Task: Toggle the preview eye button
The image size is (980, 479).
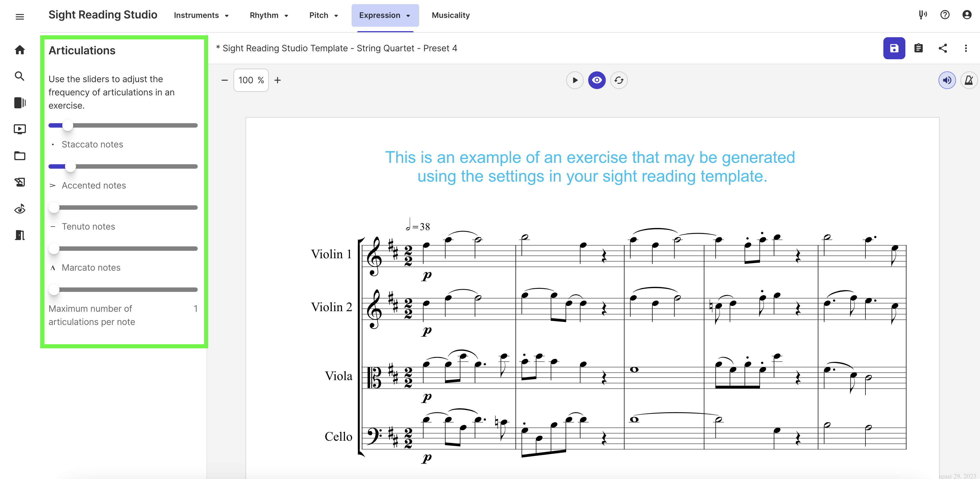Action: coord(597,80)
